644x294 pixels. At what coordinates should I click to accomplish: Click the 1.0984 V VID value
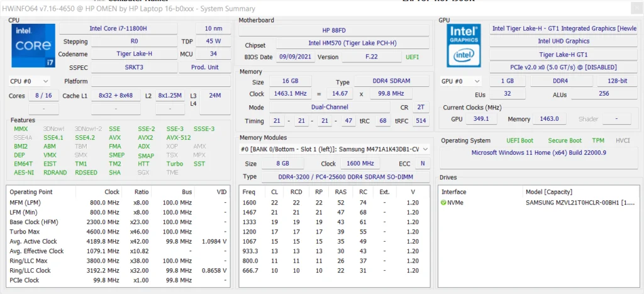[214, 241]
